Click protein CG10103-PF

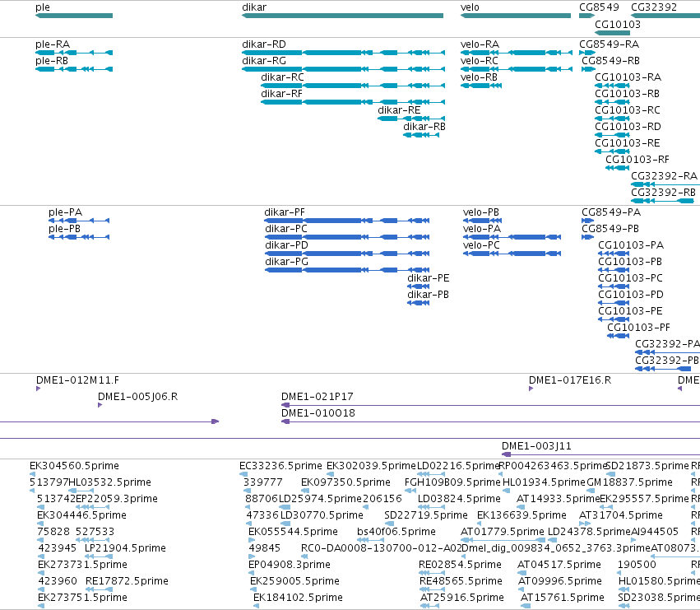point(638,328)
